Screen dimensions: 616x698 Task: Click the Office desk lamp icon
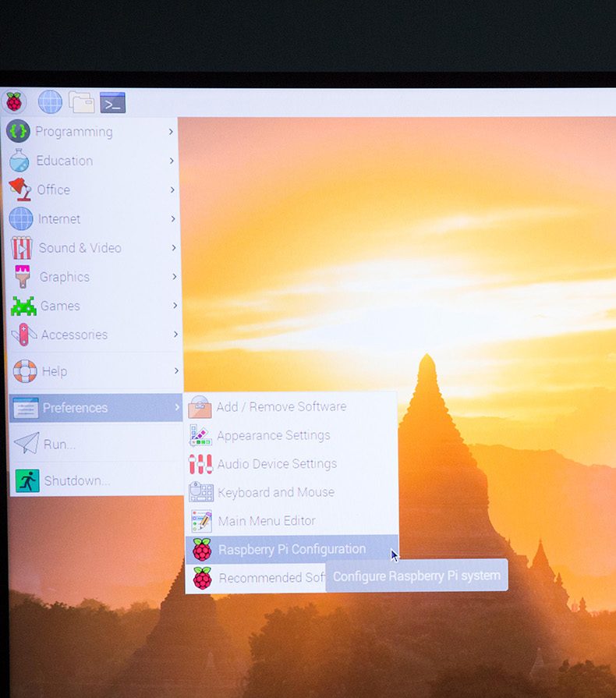(20, 190)
